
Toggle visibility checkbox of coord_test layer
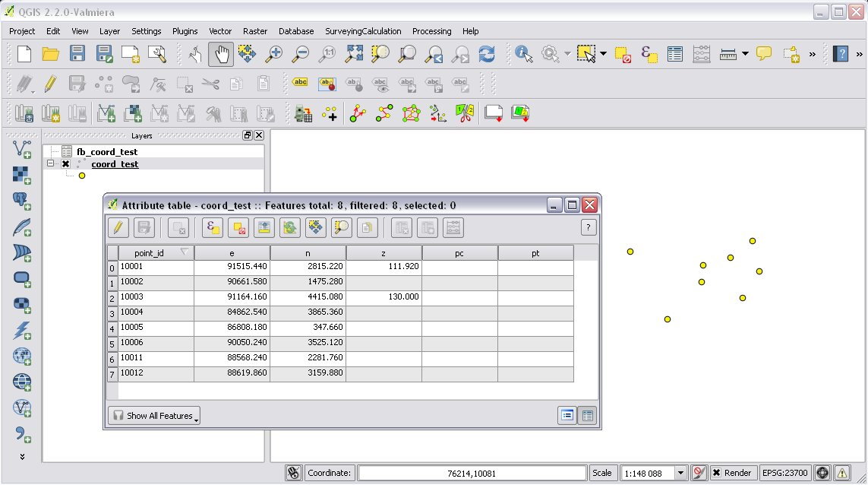[x=66, y=164]
